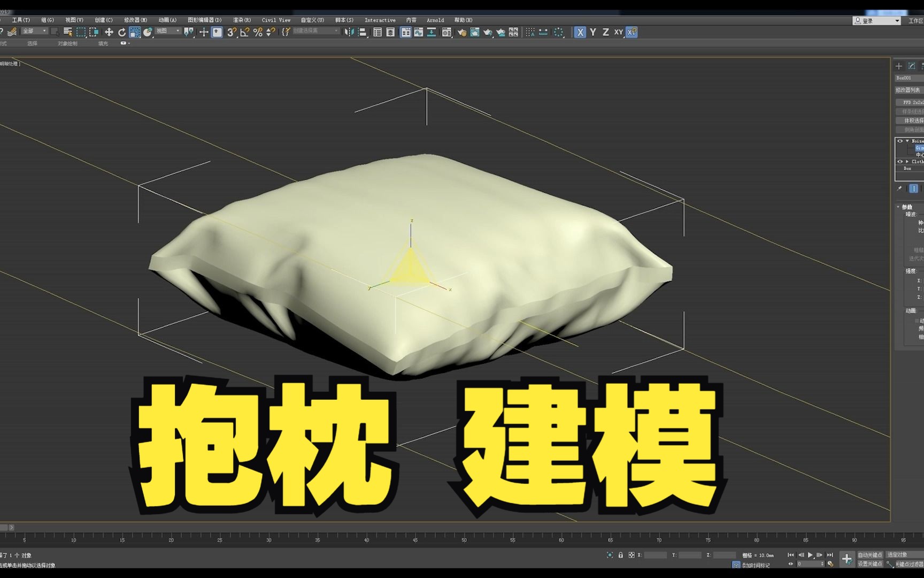The width and height of the screenshot is (924, 578).
Task: Open the 修改器列表 modifier dropdown
Action: 909,90
